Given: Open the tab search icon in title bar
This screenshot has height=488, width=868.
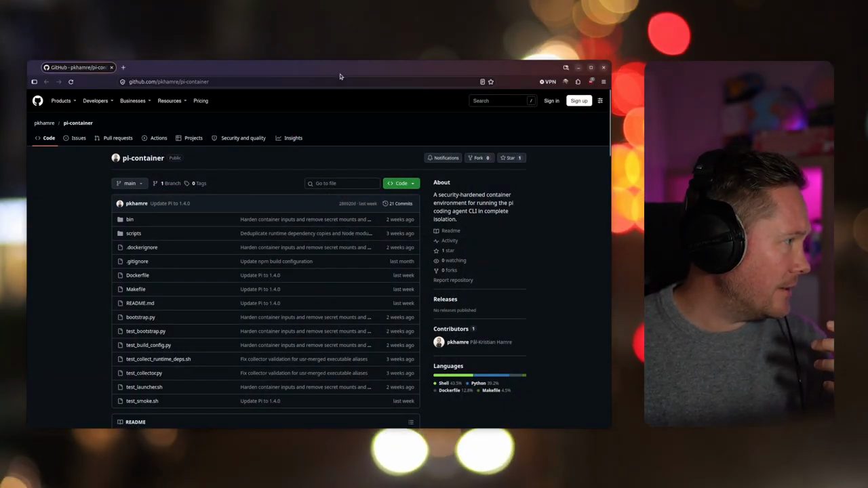Looking at the screenshot, I should [x=566, y=67].
